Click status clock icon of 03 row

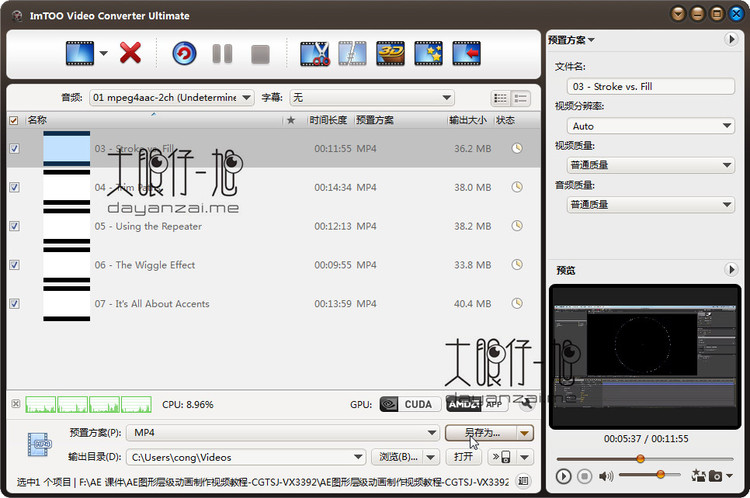tap(517, 148)
